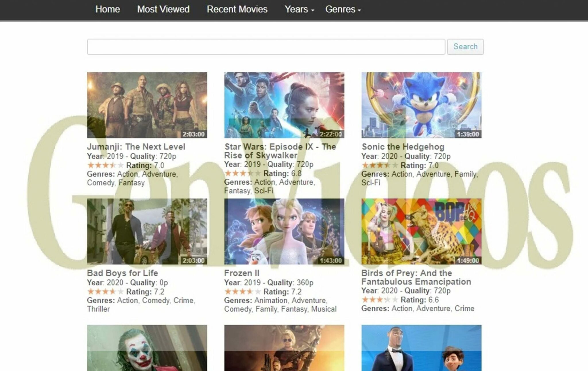Screen dimensions: 588x371
Task: Open the Recent Movies section
Action: pos(237,9)
